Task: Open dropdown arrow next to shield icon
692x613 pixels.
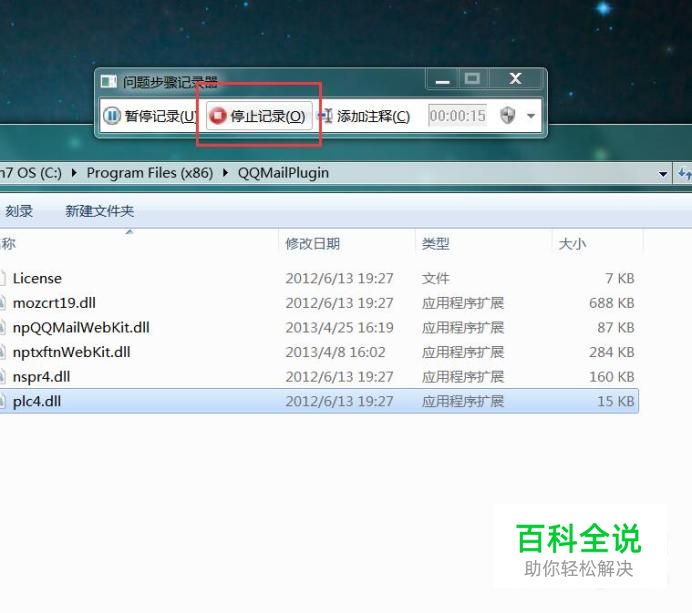Action: click(x=531, y=116)
